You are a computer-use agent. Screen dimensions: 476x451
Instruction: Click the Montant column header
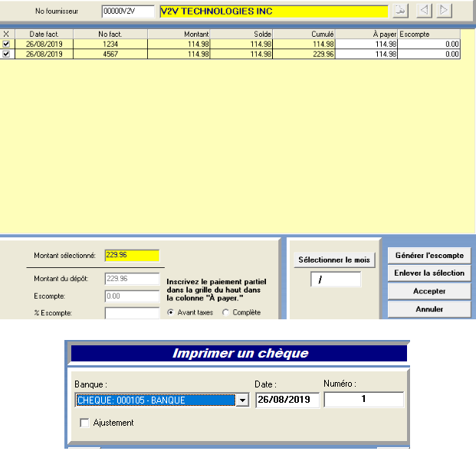coord(179,34)
